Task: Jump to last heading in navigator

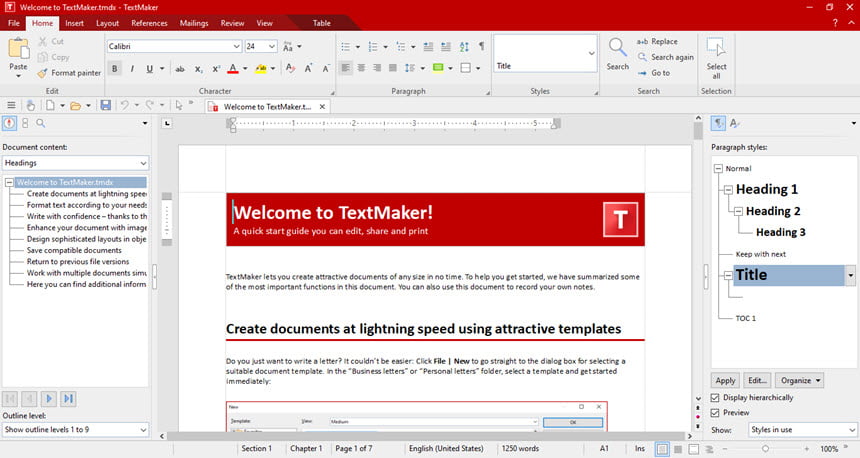Action: coord(69,399)
